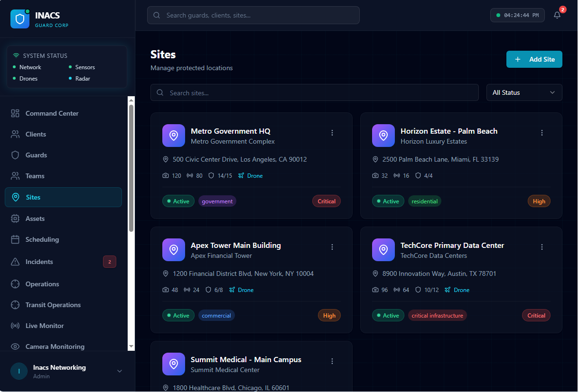Open Metro Government HQ three-dot menu
The image size is (579, 392).
(332, 133)
